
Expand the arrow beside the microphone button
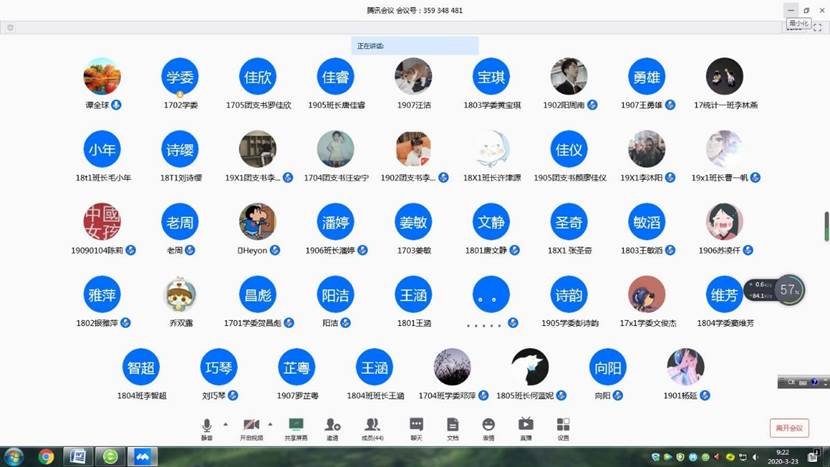pos(225,424)
